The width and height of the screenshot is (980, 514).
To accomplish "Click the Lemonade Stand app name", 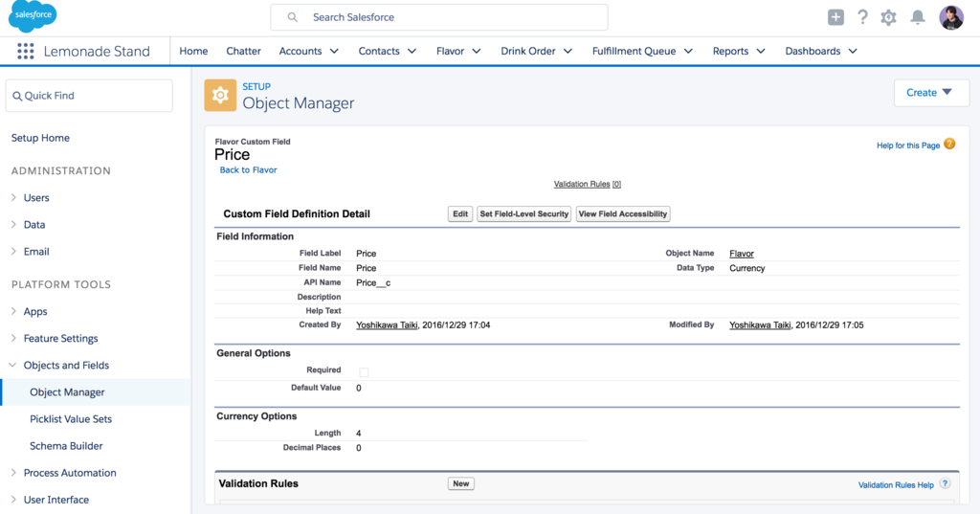I will pos(97,52).
